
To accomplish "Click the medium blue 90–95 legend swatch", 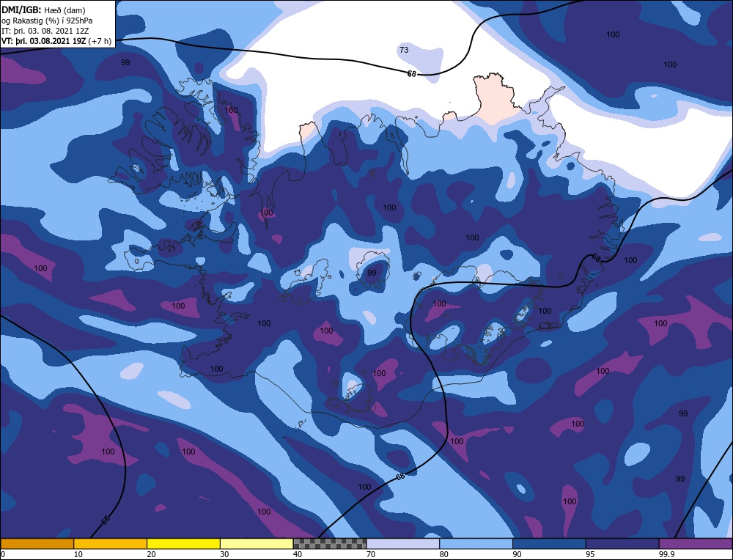I will pyautogui.click(x=549, y=543).
